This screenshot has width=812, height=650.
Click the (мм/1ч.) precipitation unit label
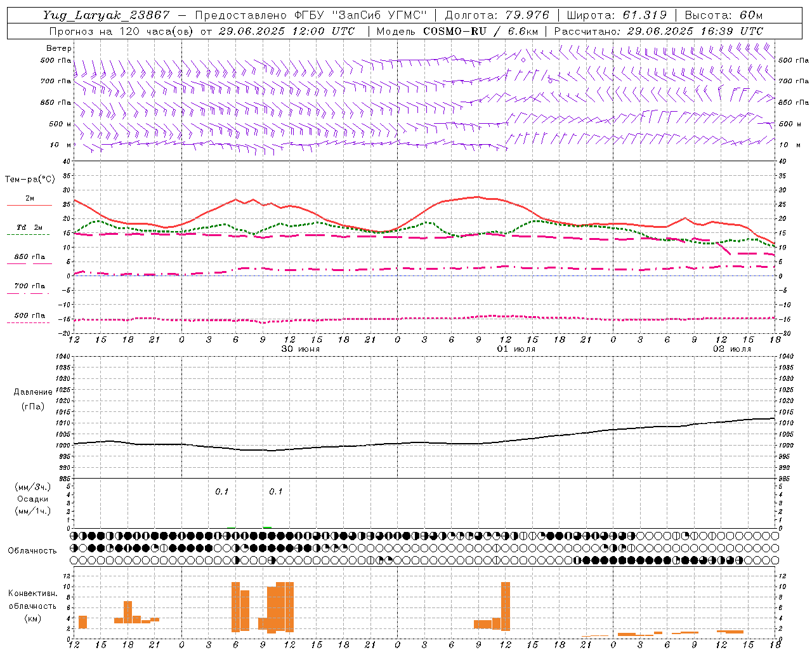tap(33, 511)
